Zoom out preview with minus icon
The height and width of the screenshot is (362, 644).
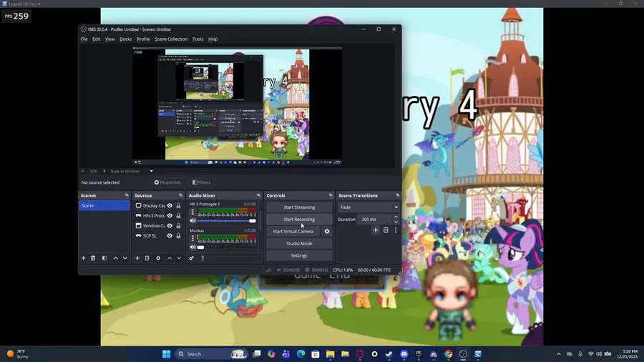(x=82, y=171)
